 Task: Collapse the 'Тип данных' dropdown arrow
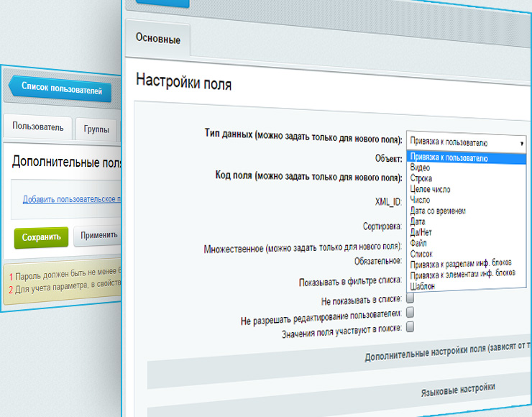point(521,143)
